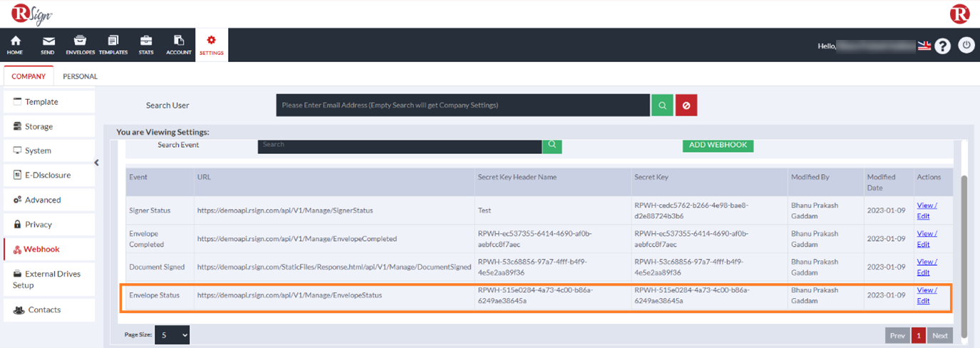Open the Page Size dropdown
The height and width of the screenshot is (348, 980).
172,334
